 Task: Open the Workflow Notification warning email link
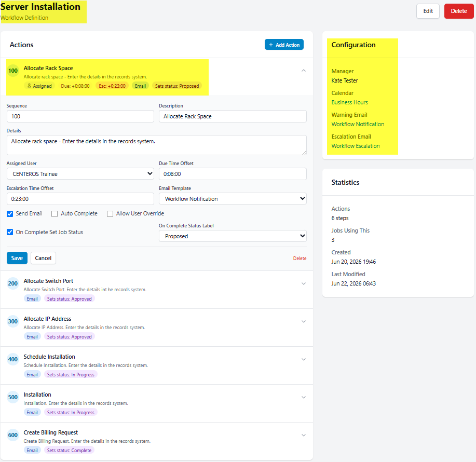pos(358,124)
